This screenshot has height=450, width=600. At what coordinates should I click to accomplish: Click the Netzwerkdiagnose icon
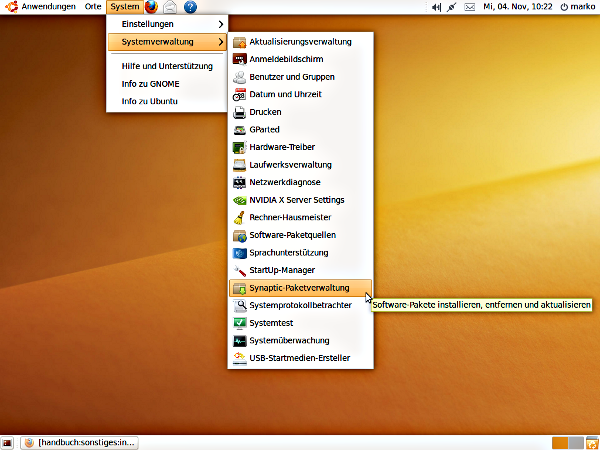click(x=240, y=183)
